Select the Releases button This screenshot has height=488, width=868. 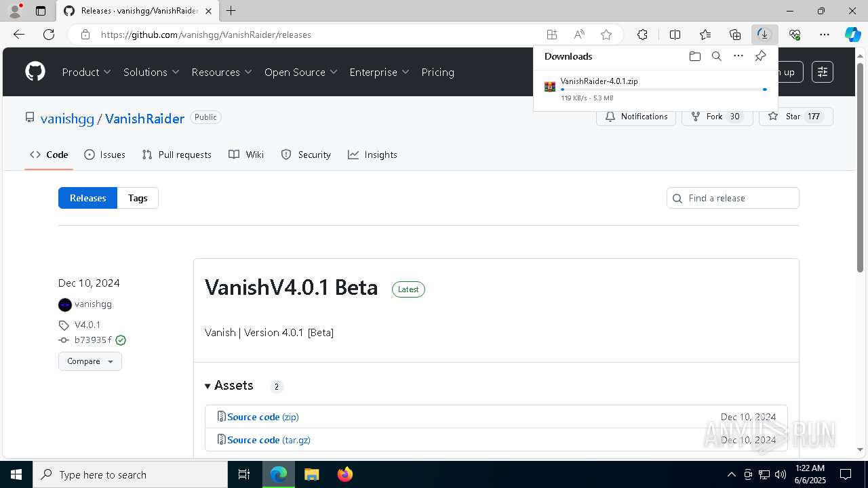coord(87,198)
